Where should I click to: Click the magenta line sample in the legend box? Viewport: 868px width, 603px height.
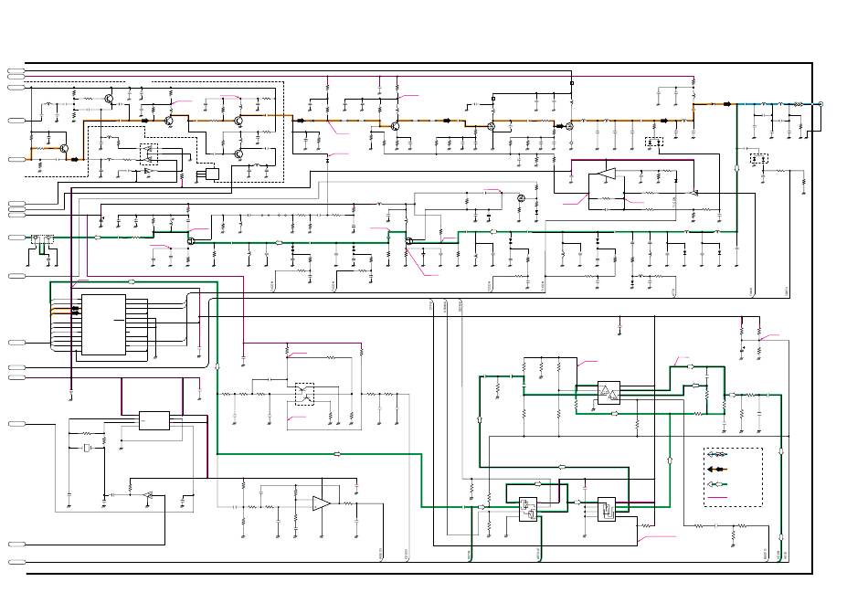(717, 498)
